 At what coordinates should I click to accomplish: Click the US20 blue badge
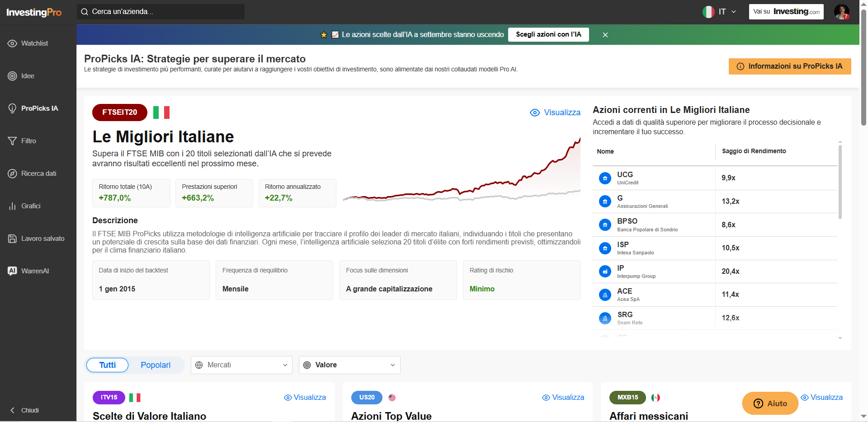tap(367, 398)
